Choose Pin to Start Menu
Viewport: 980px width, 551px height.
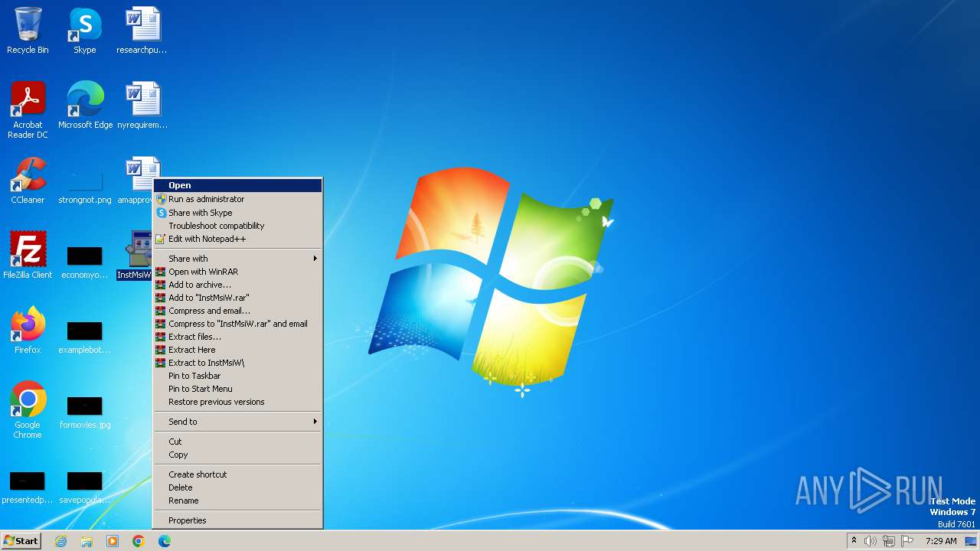[237, 389]
